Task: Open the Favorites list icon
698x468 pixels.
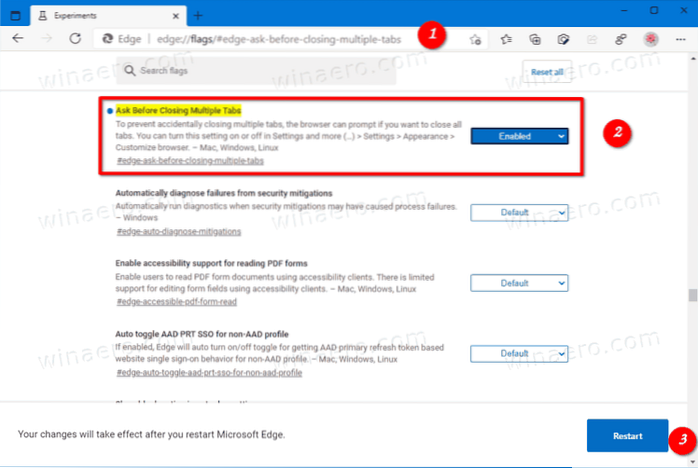Action: pyautogui.click(x=507, y=39)
